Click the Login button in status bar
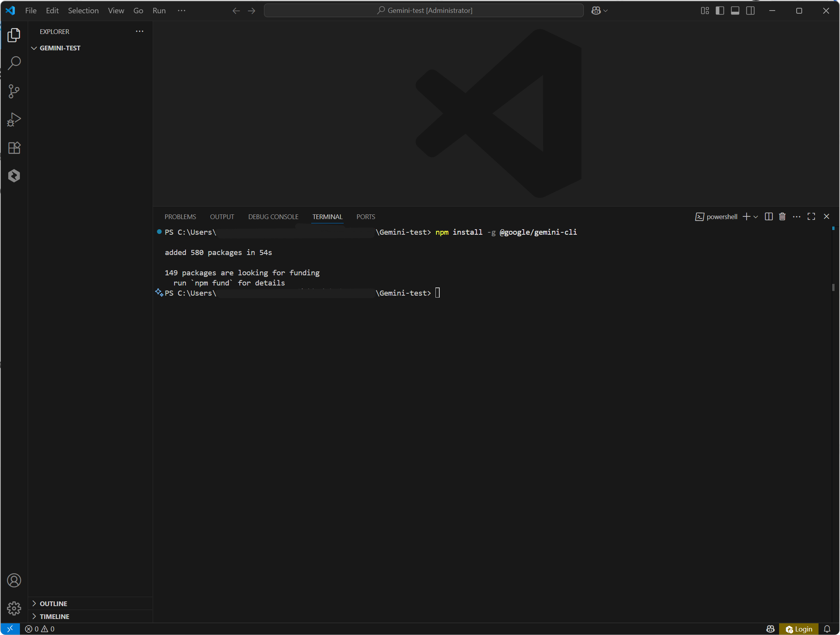840x635 pixels. (x=799, y=629)
